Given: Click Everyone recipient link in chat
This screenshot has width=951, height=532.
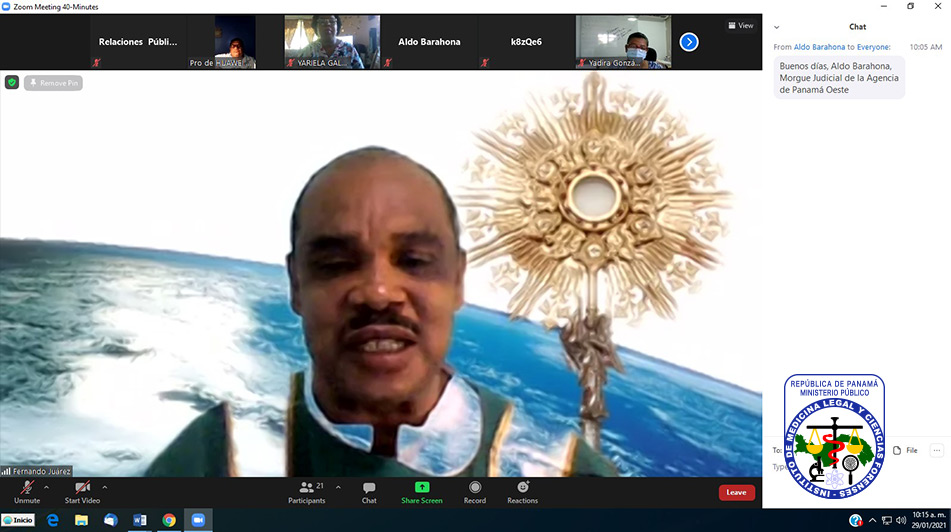Looking at the screenshot, I should [x=873, y=47].
